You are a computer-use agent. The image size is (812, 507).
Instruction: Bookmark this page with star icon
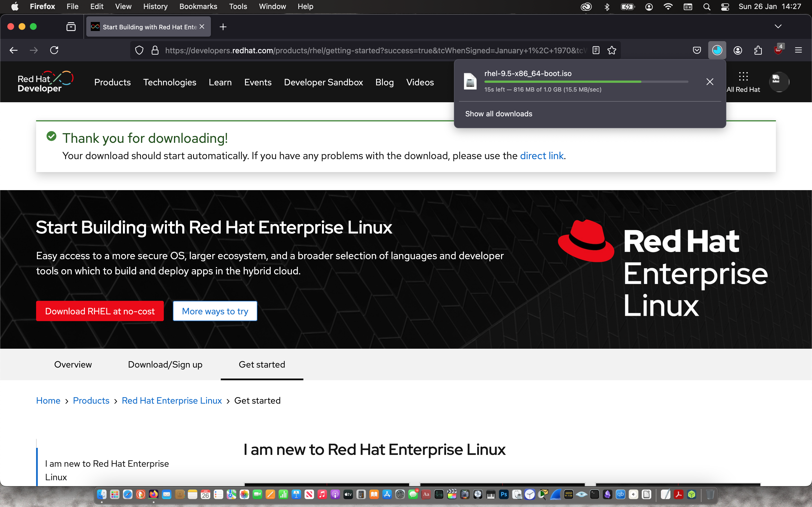[x=612, y=50]
